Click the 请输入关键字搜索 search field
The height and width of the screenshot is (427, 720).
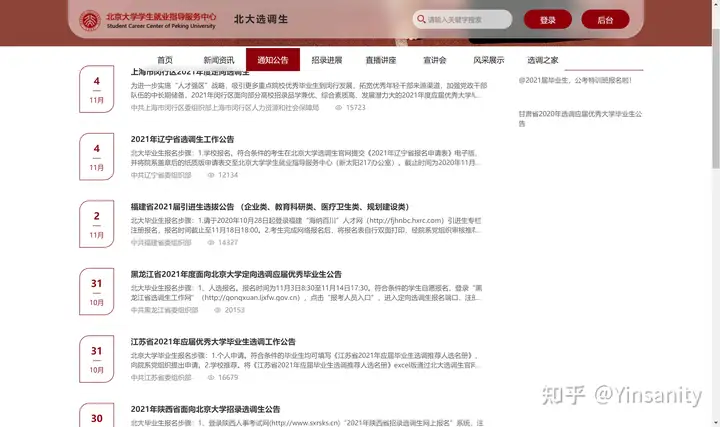click(x=462, y=20)
